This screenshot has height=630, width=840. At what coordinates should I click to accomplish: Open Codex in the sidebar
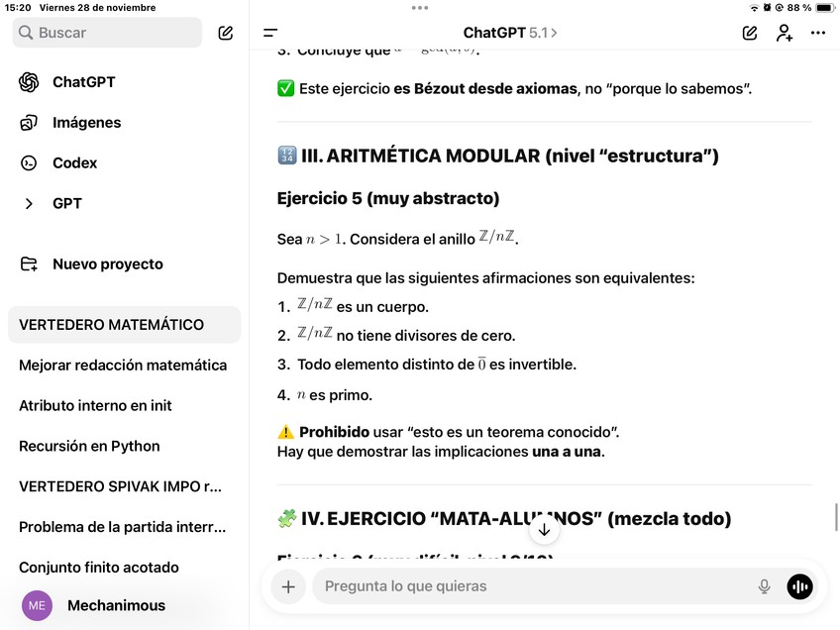74,162
